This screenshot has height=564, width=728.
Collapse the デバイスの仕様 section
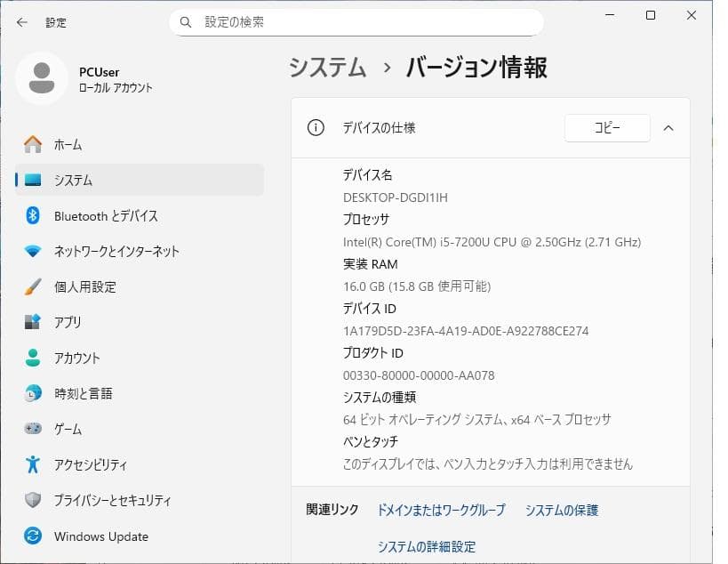click(x=668, y=128)
